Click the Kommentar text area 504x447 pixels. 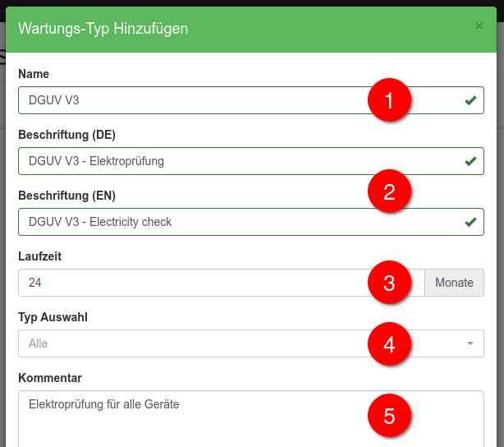(251, 419)
